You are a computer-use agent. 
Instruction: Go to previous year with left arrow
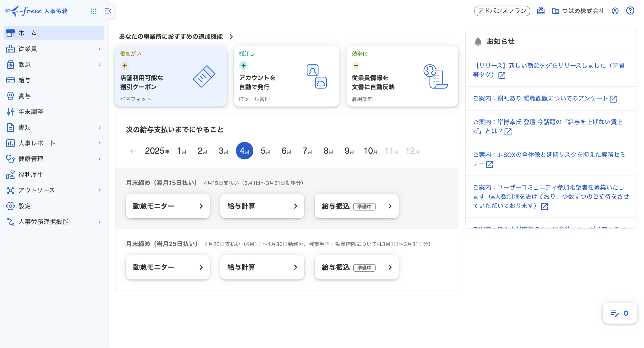click(133, 151)
